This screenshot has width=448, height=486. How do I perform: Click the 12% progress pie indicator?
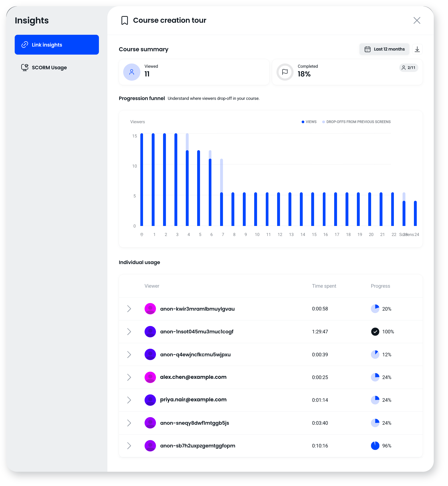tap(375, 355)
